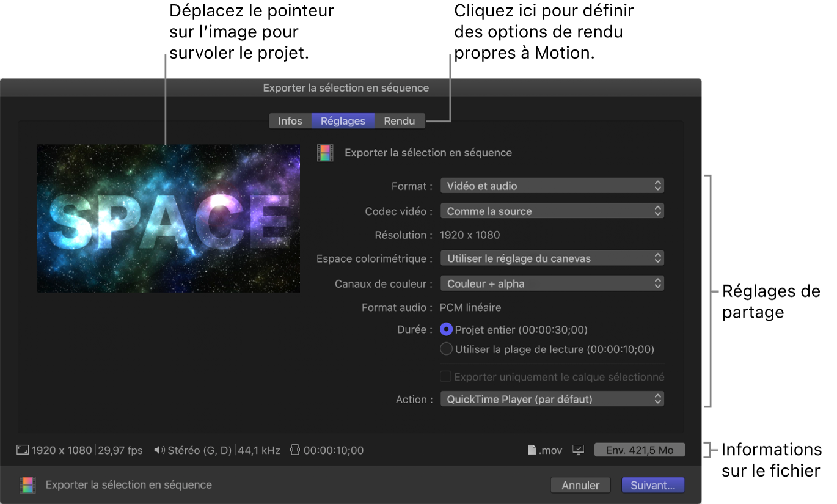Click the 44,1 kHz status text

[x=258, y=450]
